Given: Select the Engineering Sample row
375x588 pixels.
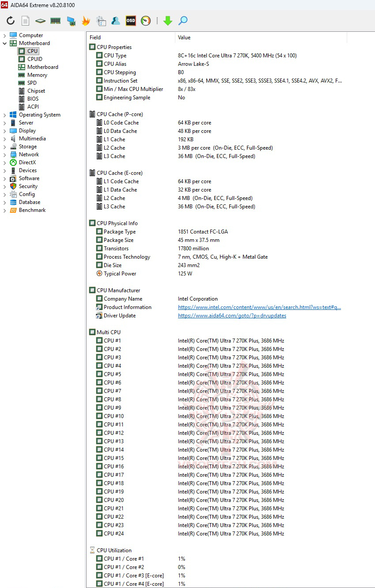Looking at the screenshot, I should point(216,98).
